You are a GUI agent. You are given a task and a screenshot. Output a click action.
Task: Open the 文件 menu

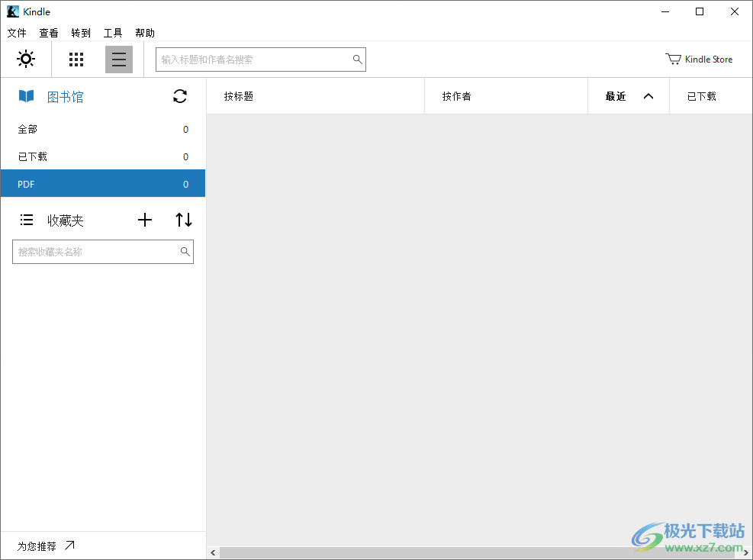coord(17,33)
